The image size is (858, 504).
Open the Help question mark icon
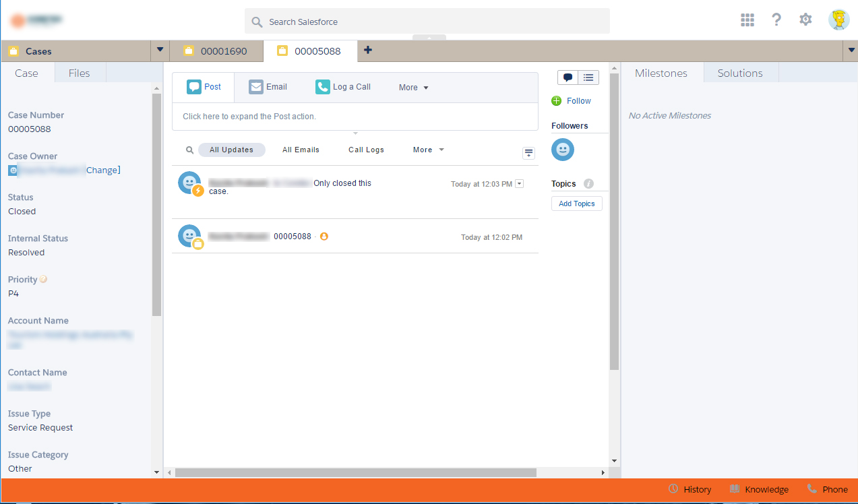coord(776,20)
